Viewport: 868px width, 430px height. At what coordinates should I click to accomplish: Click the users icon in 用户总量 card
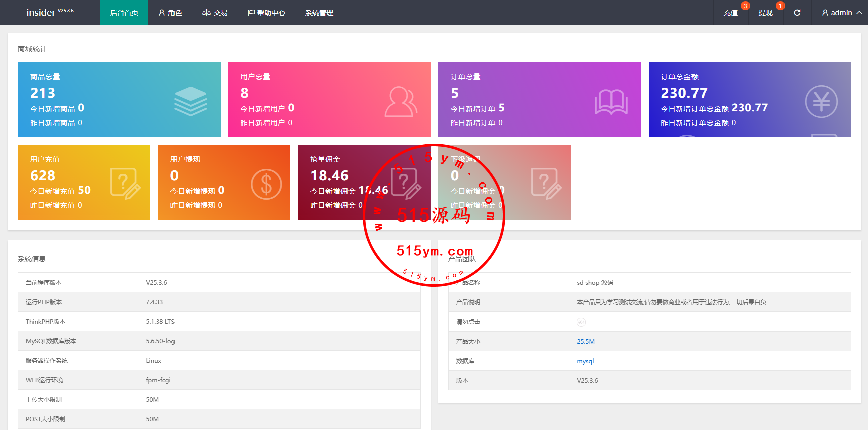tap(400, 102)
